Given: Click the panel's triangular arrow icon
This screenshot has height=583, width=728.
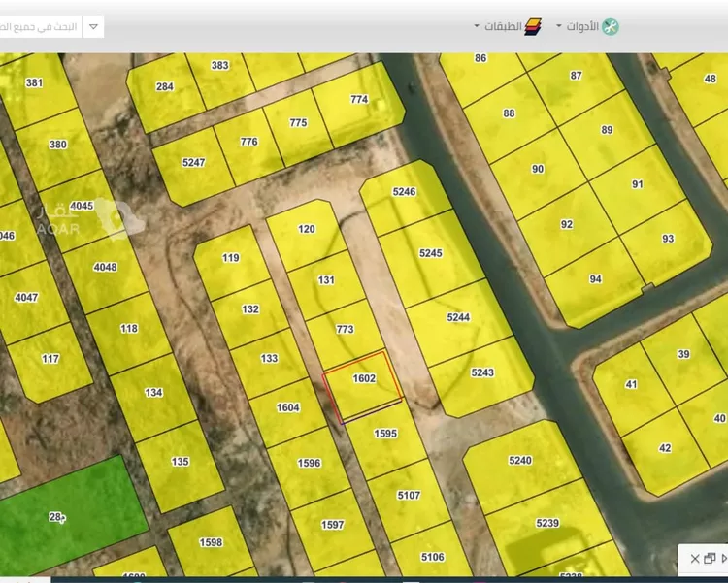Looking at the screenshot, I should (724, 559).
